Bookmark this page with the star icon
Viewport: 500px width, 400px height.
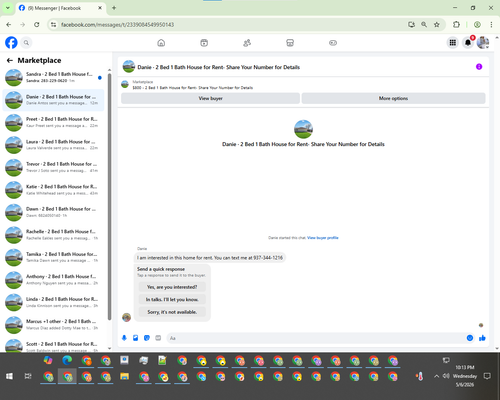click(x=437, y=24)
